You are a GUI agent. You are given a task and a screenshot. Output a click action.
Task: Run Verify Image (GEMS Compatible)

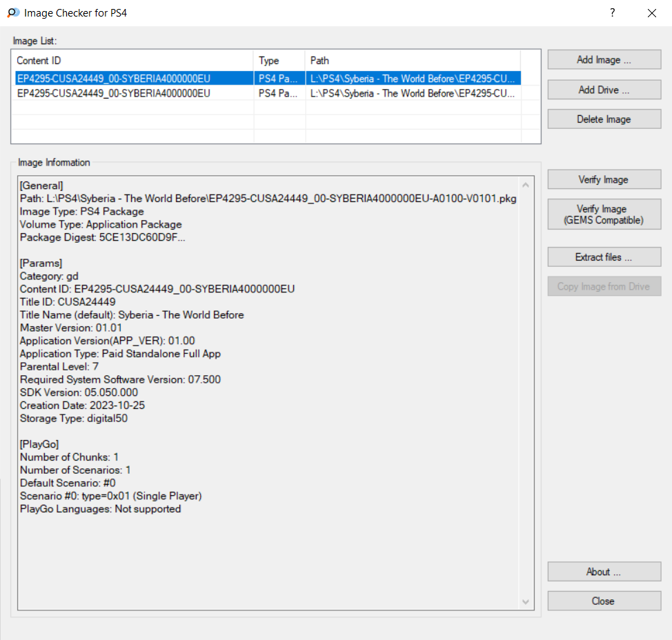pyautogui.click(x=604, y=214)
